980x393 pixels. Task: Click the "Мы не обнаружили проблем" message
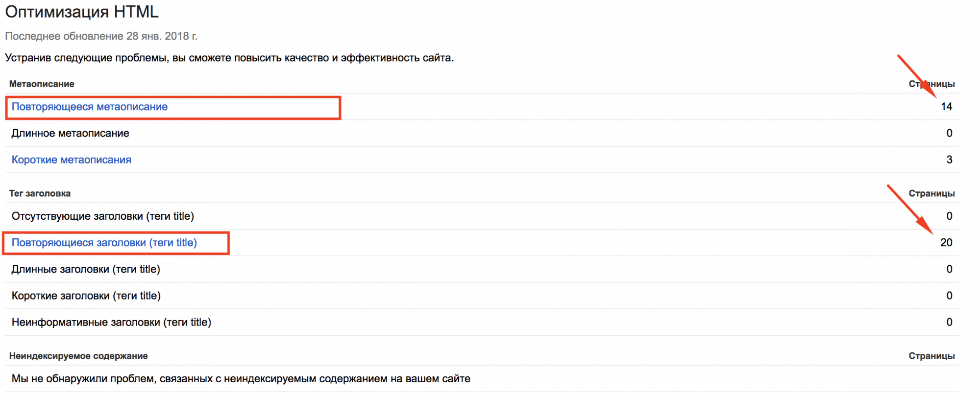click(241, 379)
